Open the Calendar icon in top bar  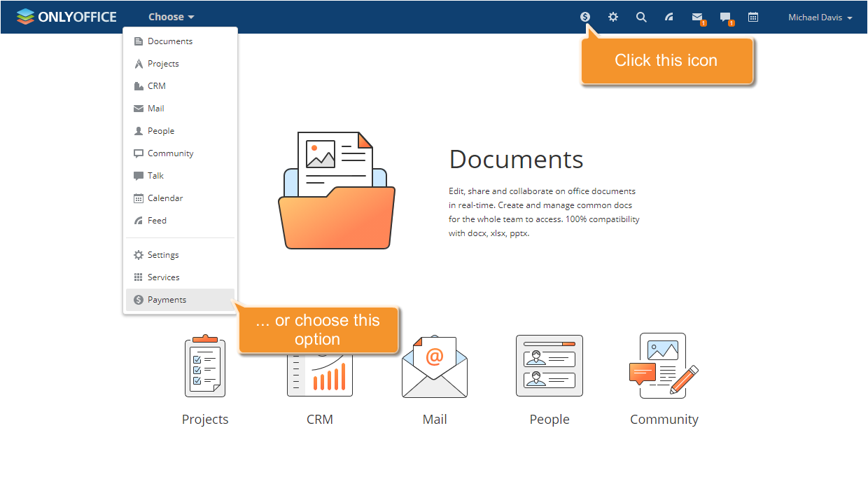pyautogui.click(x=753, y=17)
